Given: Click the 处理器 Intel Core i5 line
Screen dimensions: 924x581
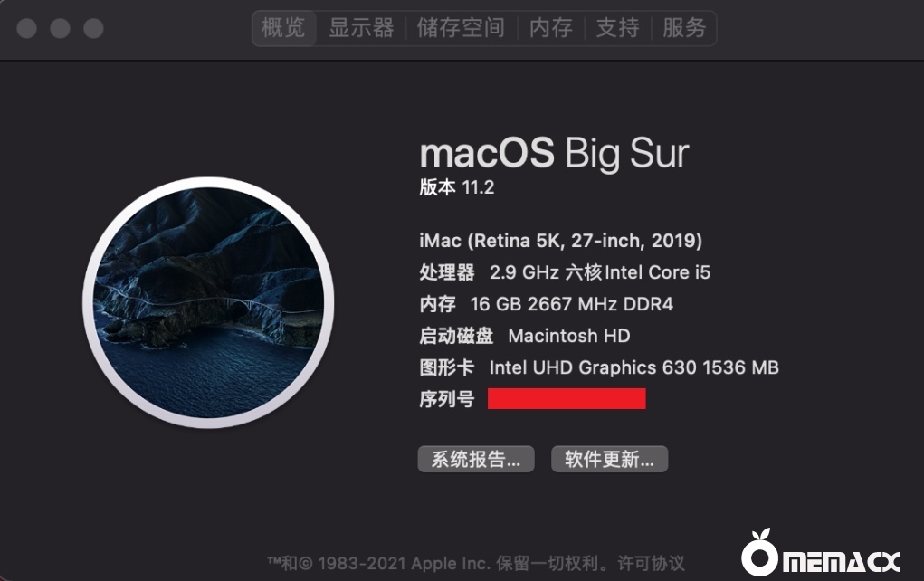Looking at the screenshot, I should (x=565, y=272).
